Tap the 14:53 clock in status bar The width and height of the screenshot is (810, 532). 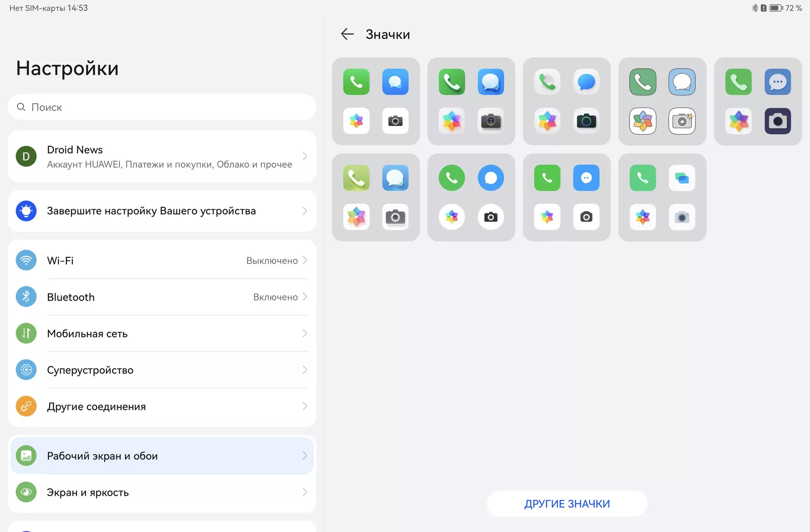pyautogui.click(x=78, y=8)
